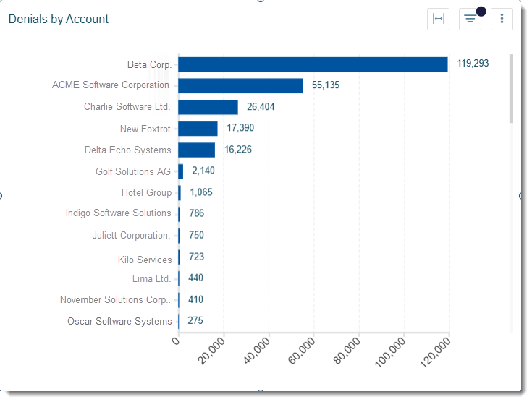Open the three-dot more options menu
This screenshot has height=402, width=532.
(x=502, y=20)
